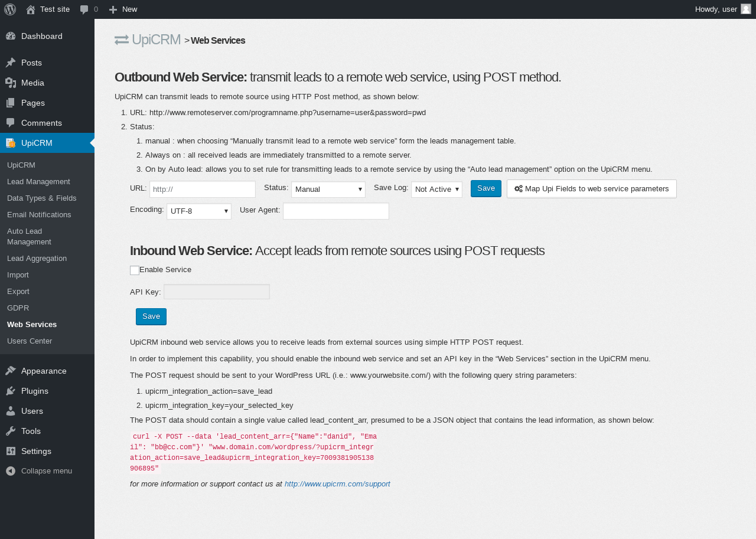The height and width of the screenshot is (539, 756).
Task: Open the Status dropdown set to Manual
Action: point(328,190)
